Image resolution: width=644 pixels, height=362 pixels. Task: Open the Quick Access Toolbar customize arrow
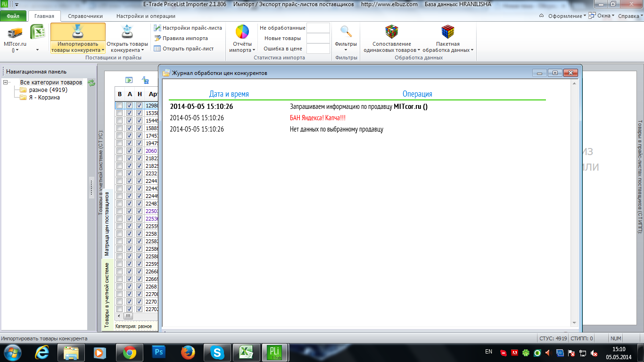pos(17,4)
